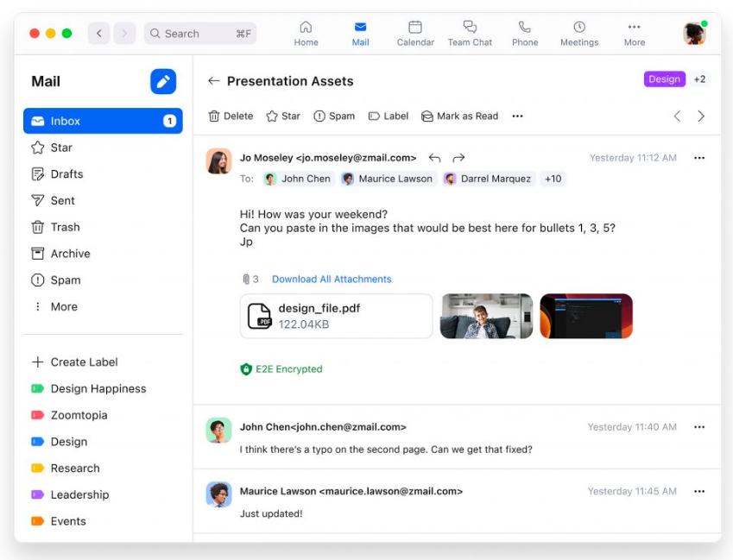This screenshot has height=560, width=733.
Task: Open the Spam folder in sidebar
Action: click(103, 280)
